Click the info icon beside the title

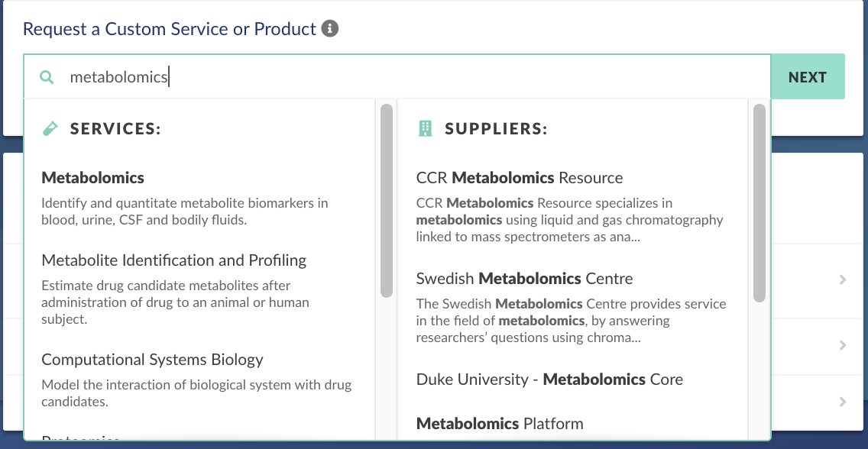(x=330, y=29)
